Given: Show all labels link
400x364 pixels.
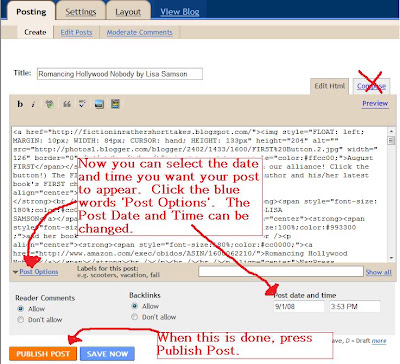Looking at the screenshot, I should [378, 272].
